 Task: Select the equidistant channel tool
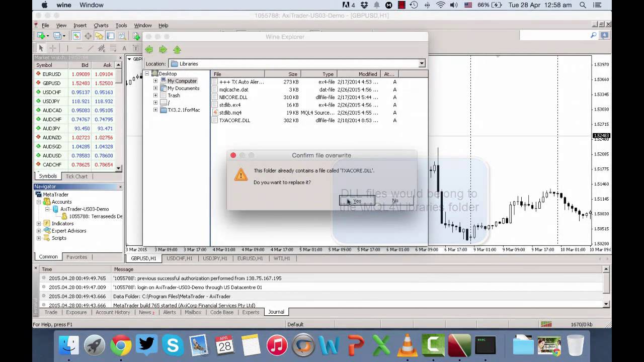click(x=102, y=48)
